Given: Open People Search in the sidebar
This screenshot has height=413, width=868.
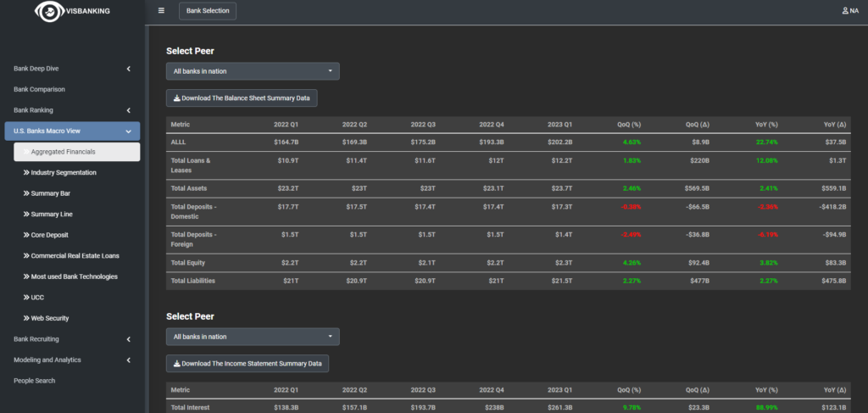Looking at the screenshot, I should (x=34, y=381).
